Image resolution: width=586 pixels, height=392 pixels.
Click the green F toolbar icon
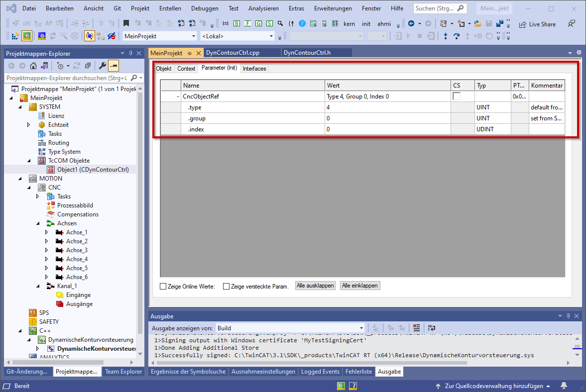[x=247, y=23]
